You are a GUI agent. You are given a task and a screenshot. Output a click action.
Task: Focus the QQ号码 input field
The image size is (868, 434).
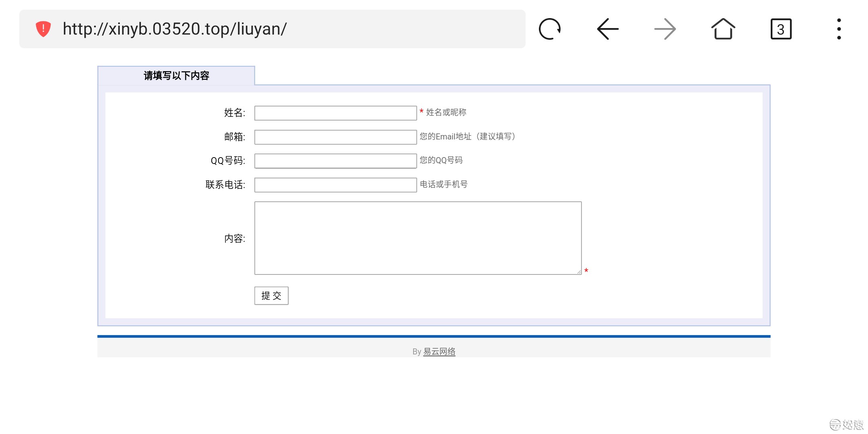coord(335,161)
